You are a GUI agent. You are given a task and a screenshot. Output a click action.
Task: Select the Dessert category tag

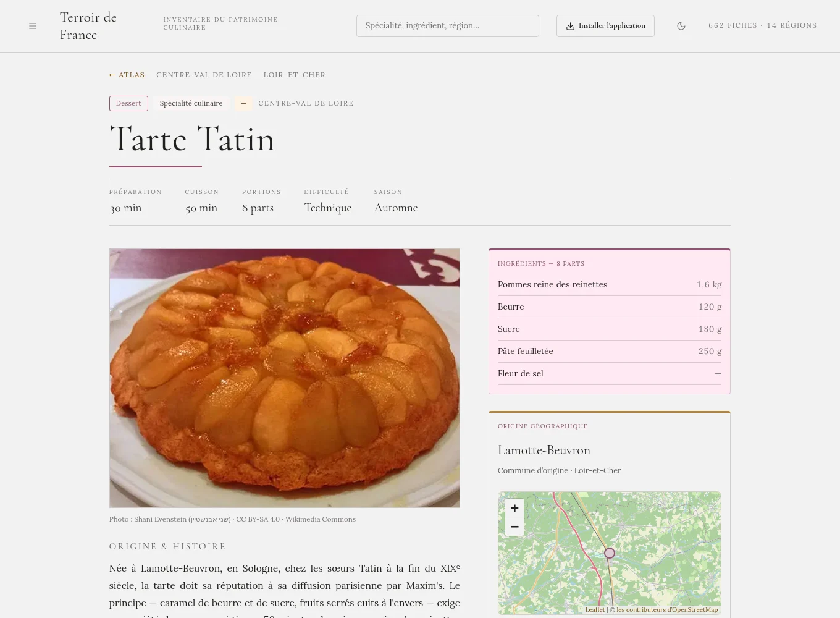click(x=128, y=103)
